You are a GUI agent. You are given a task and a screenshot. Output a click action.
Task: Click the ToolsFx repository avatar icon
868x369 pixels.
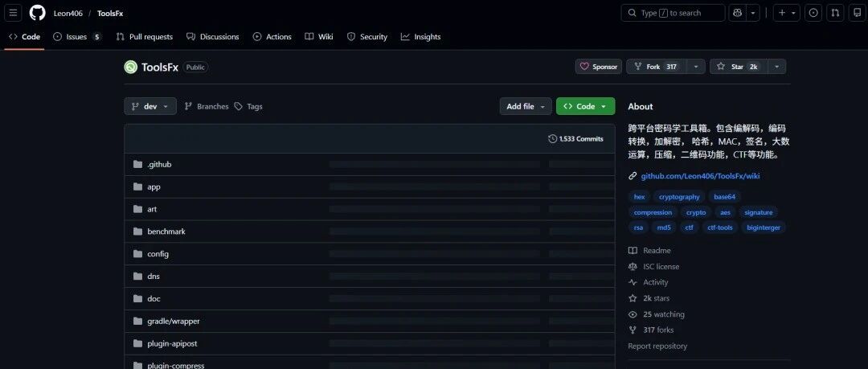131,67
